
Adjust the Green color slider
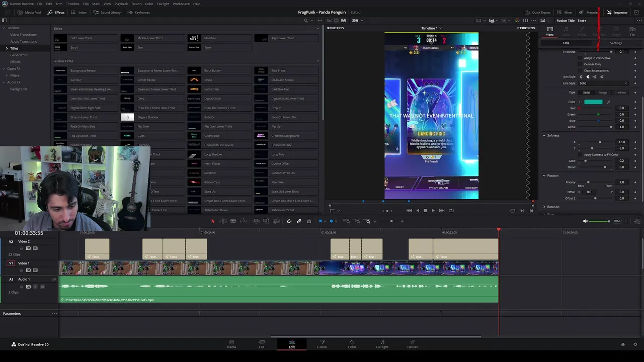tap(599, 115)
